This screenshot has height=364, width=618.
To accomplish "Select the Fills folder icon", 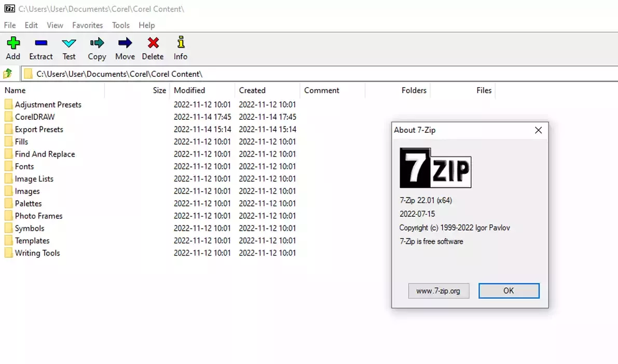I will [x=9, y=142].
